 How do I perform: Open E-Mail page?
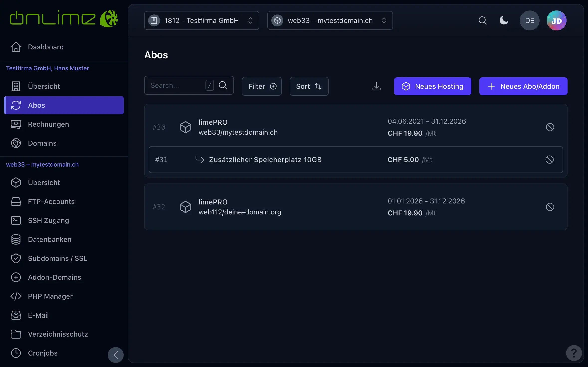point(64,315)
